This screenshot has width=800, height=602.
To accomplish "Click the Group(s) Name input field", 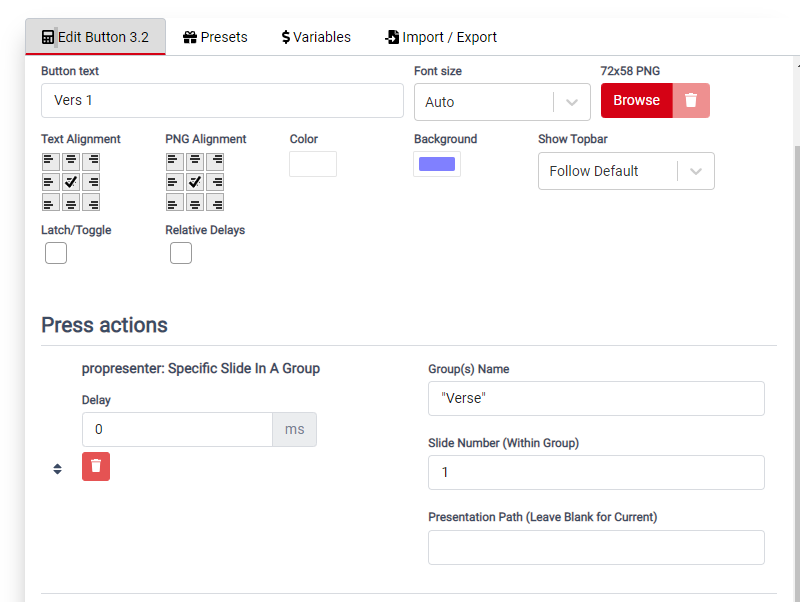I will click(x=596, y=398).
